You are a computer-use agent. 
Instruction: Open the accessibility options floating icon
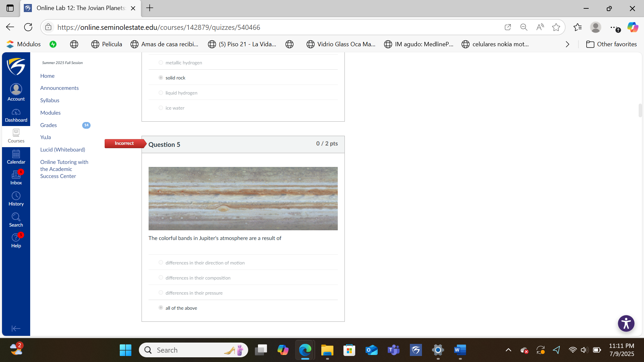pyautogui.click(x=626, y=323)
